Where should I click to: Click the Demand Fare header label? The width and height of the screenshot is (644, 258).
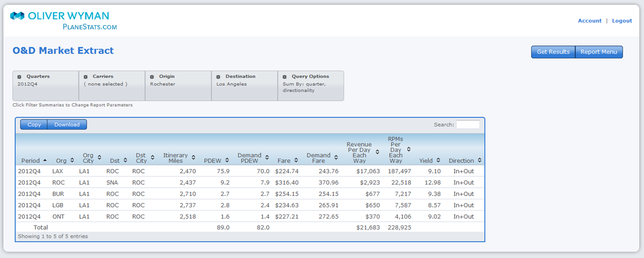[x=319, y=158]
